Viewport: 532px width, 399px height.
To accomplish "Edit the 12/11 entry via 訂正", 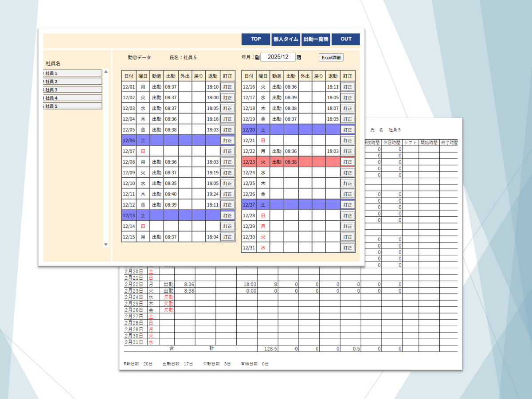I will [x=227, y=194].
